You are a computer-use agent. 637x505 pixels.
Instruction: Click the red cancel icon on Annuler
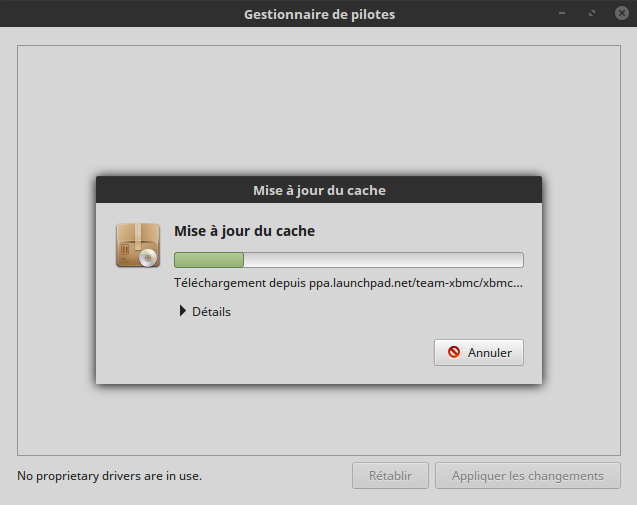coord(454,352)
